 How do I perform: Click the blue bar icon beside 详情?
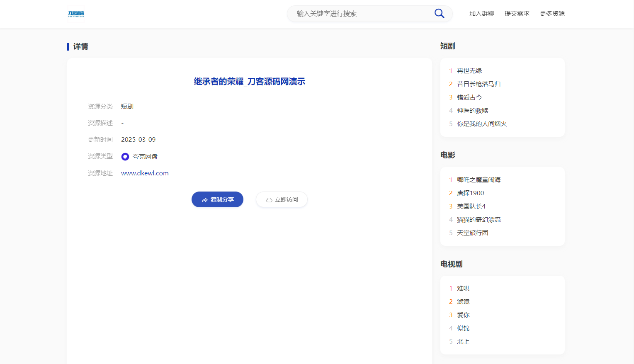(x=68, y=46)
